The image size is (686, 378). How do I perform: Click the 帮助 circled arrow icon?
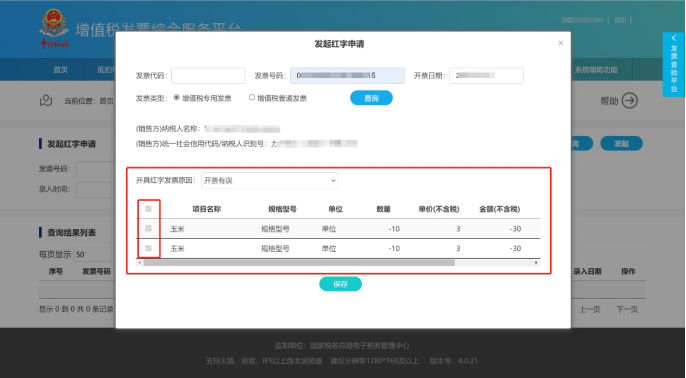(630, 101)
